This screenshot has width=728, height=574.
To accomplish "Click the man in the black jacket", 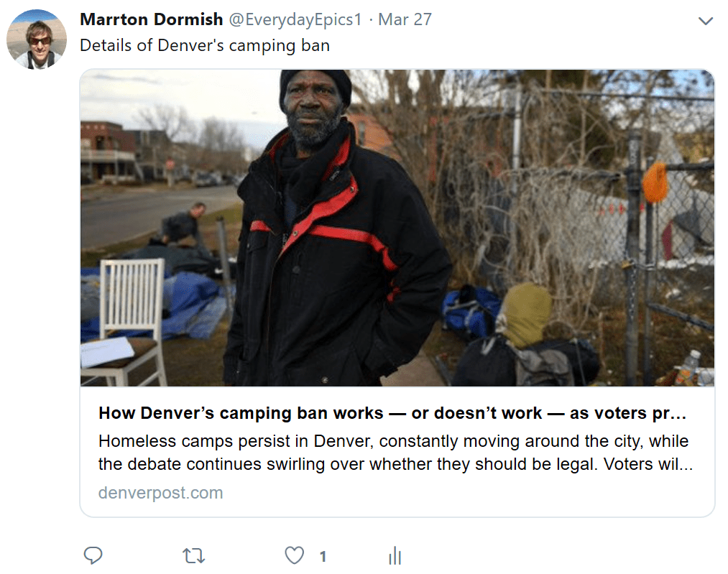I will 336,228.
